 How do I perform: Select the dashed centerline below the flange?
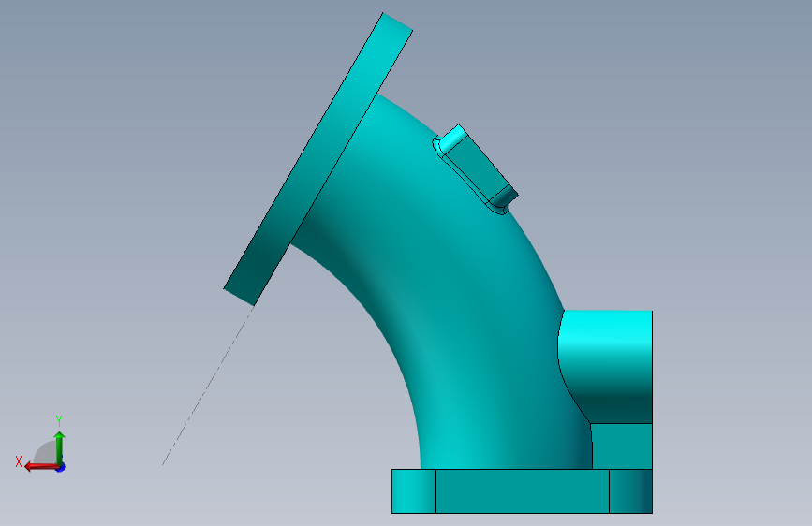click(x=208, y=386)
